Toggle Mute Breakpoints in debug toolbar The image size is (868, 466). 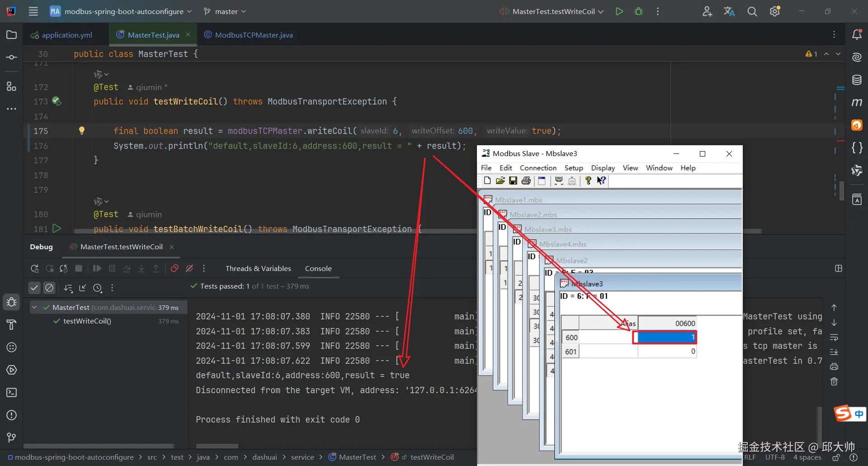click(189, 269)
